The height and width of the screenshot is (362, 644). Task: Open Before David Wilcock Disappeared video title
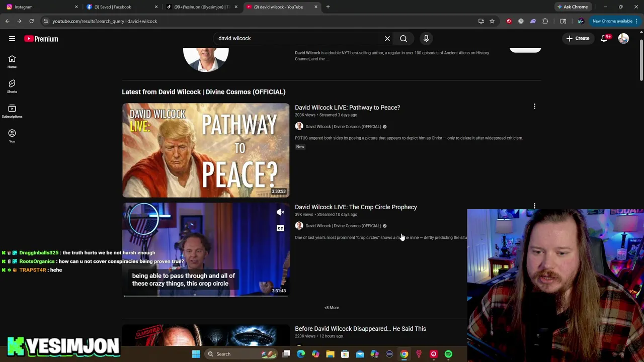click(x=360, y=328)
